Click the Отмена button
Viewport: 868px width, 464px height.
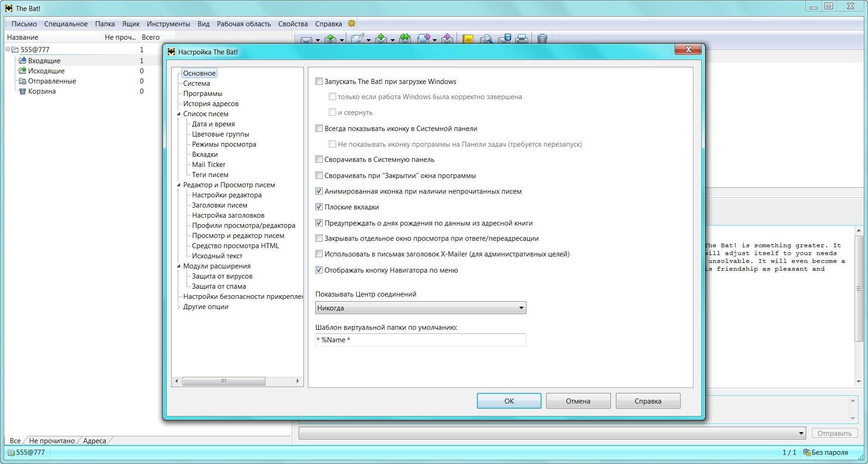click(x=578, y=401)
